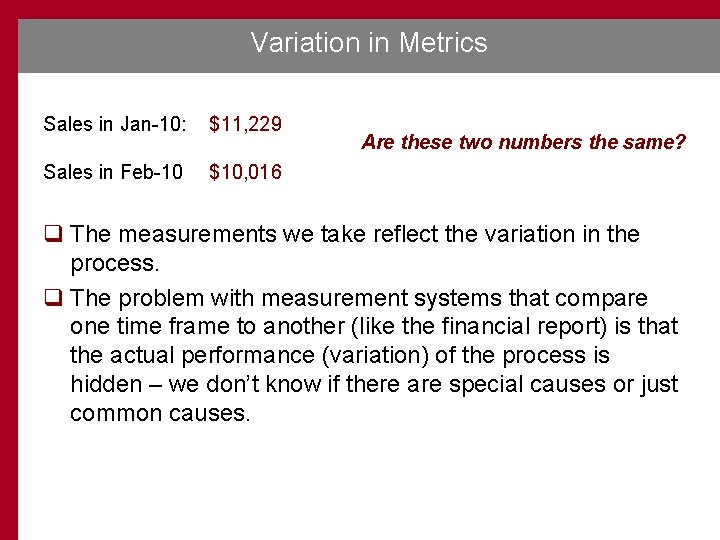Image resolution: width=720 pixels, height=540 pixels.
Task: Select the $10,016 sales value
Action: click(x=245, y=172)
